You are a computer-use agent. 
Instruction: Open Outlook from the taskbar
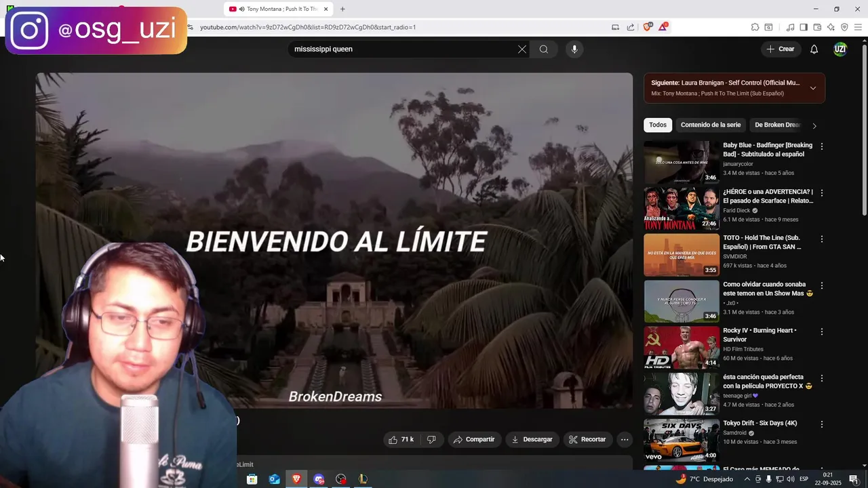point(275,479)
